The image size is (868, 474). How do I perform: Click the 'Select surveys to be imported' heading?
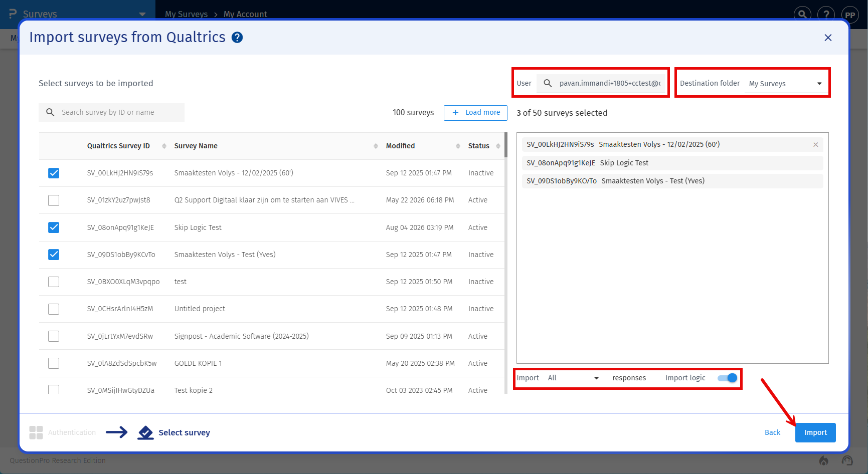click(96, 83)
